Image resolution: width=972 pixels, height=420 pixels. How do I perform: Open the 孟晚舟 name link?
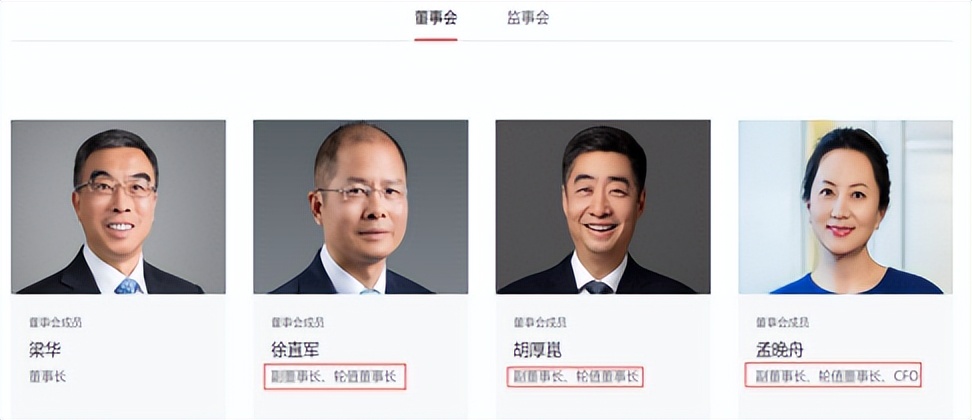(780, 350)
